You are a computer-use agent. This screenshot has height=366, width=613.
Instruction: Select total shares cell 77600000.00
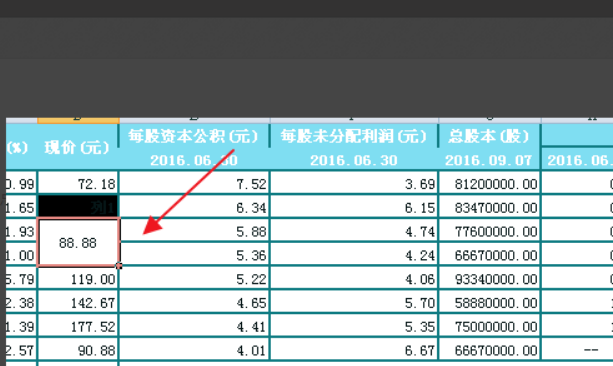(x=489, y=231)
